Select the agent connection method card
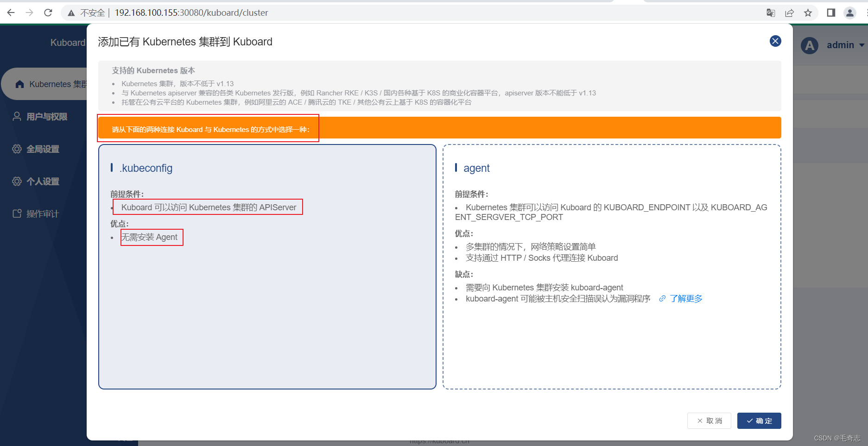 [612, 267]
